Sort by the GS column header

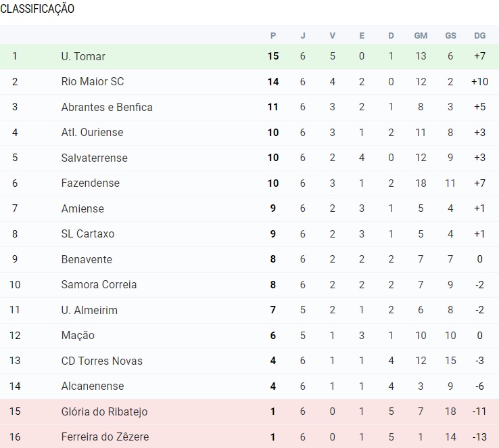(x=450, y=36)
